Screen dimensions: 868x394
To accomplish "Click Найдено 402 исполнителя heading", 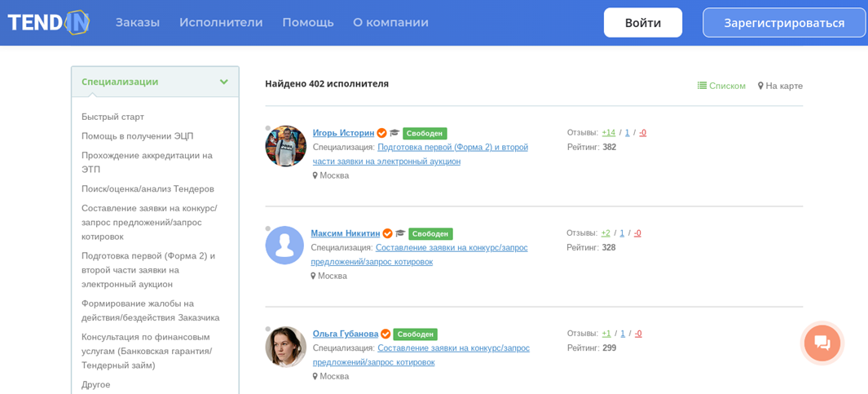I will (x=327, y=84).
